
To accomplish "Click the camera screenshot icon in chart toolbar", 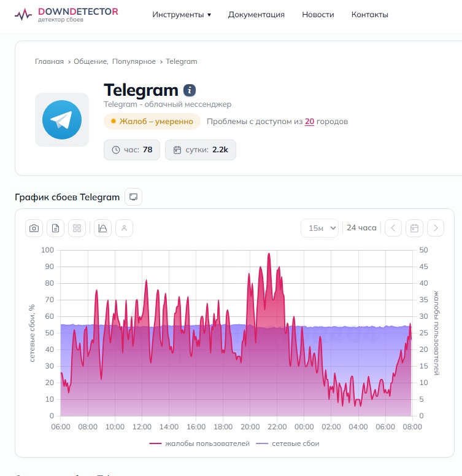I will point(34,228).
